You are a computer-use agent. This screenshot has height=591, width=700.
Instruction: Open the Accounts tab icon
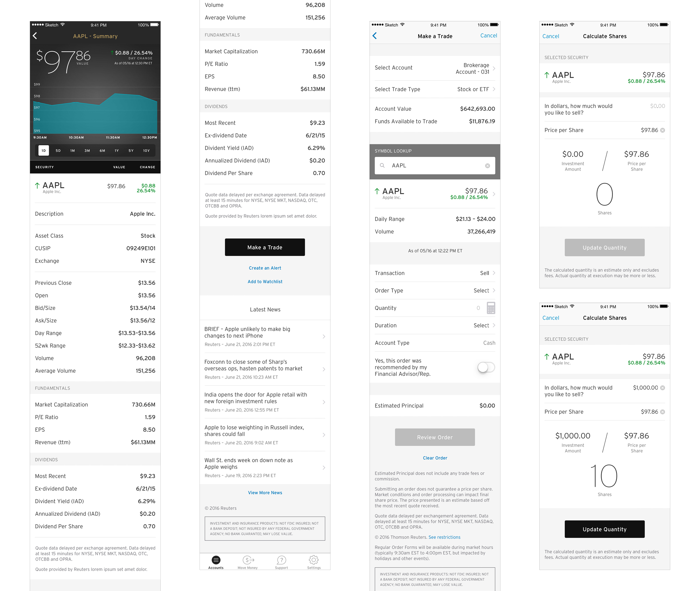point(216,562)
